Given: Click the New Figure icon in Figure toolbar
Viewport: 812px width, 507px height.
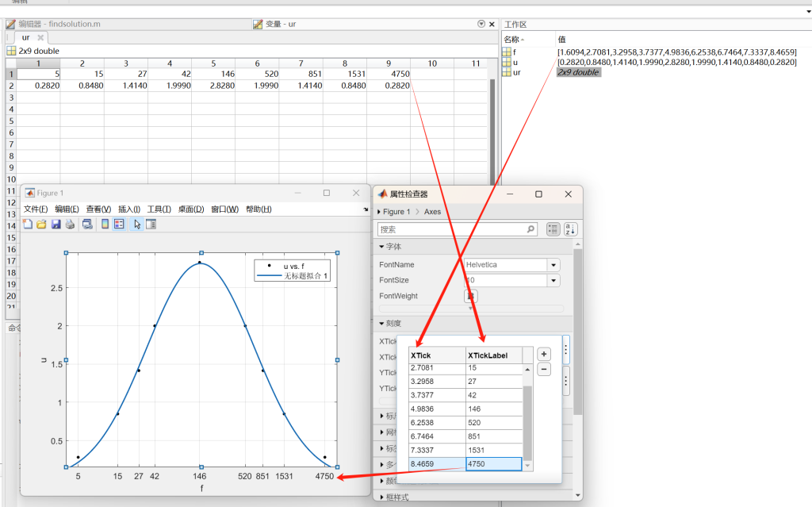Looking at the screenshot, I should (28, 225).
